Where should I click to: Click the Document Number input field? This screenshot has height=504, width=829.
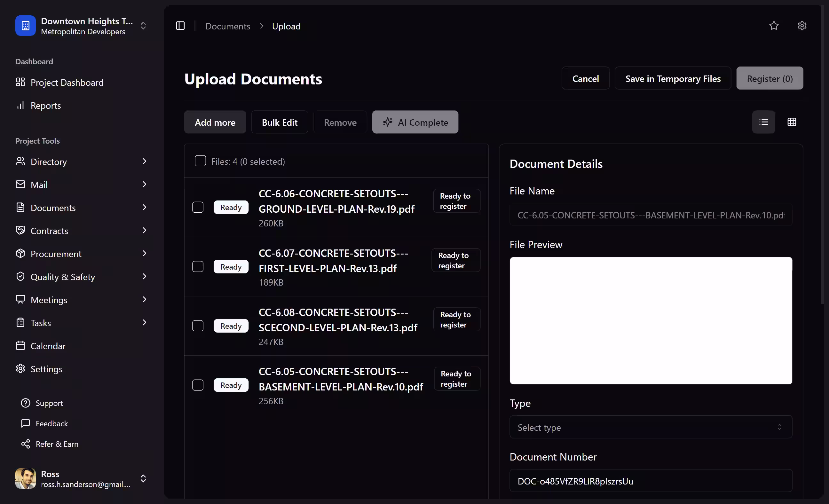[651, 481]
